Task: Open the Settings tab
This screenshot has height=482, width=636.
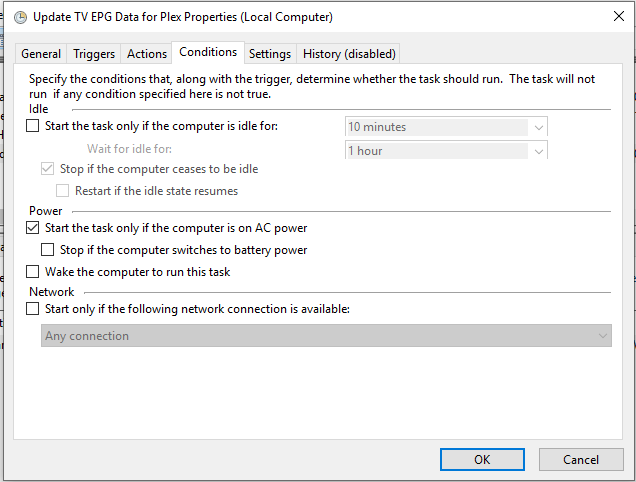Action: pos(270,54)
